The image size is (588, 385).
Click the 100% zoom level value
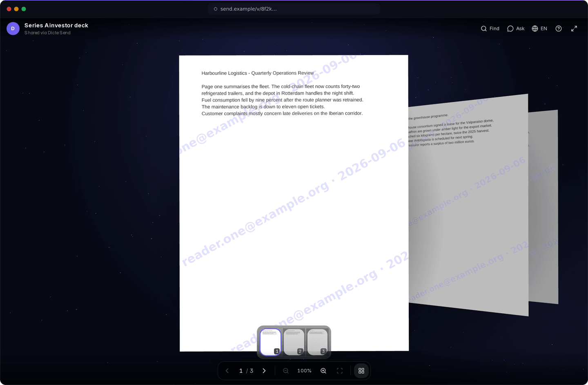tap(304, 371)
